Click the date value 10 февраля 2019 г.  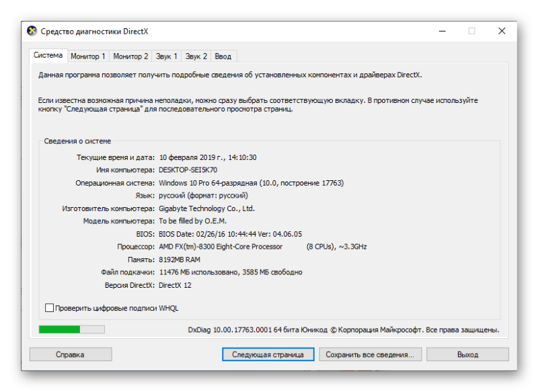192,157
